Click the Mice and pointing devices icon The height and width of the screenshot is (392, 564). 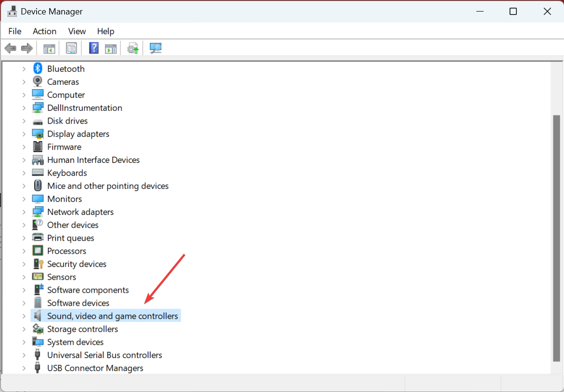(x=38, y=185)
